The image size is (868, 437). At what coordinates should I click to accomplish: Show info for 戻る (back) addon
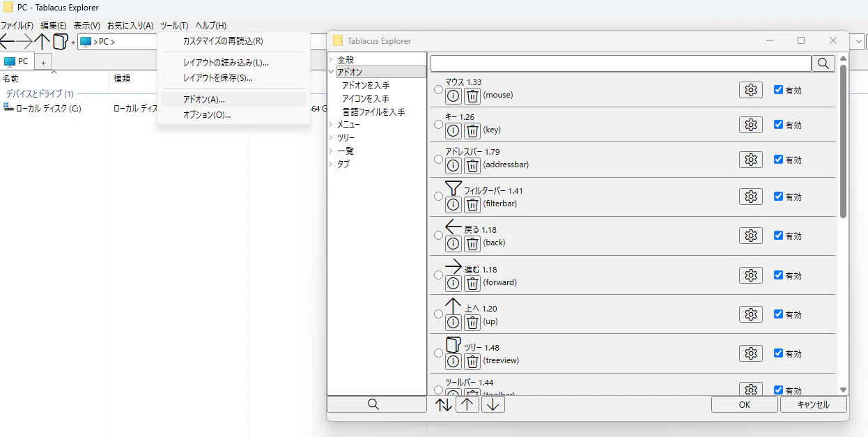click(x=453, y=243)
